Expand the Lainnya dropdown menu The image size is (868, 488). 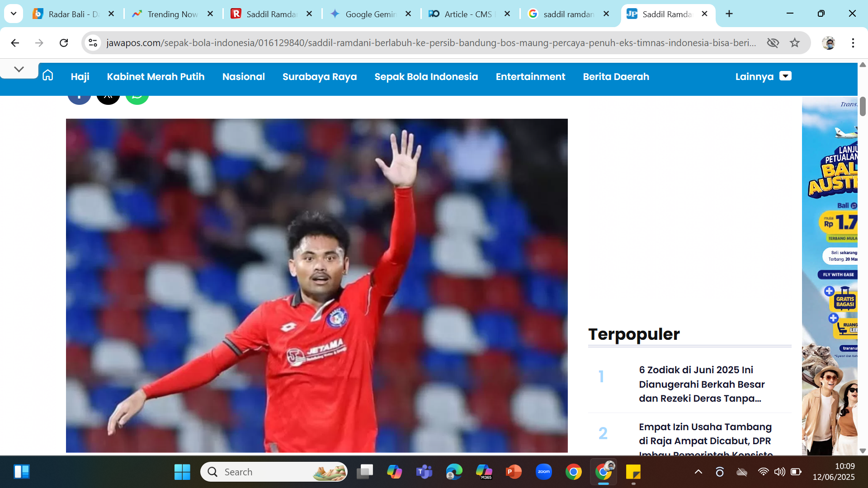763,77
